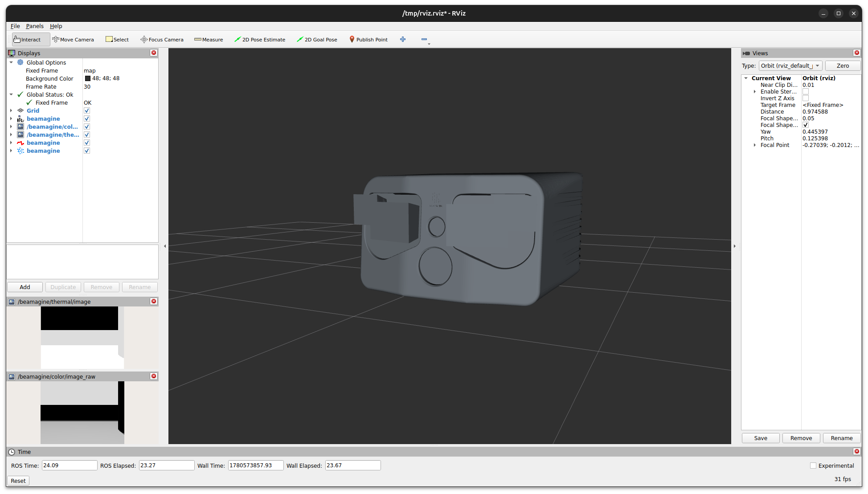This screenshot has width=868, height=494.
Task: Click the beamagine point cloud icon
Action: point(20,151)
